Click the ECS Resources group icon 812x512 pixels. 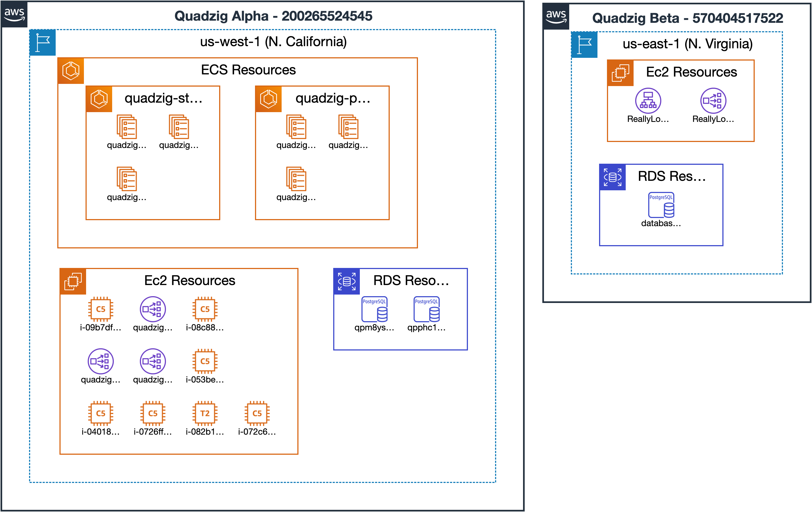71,71
